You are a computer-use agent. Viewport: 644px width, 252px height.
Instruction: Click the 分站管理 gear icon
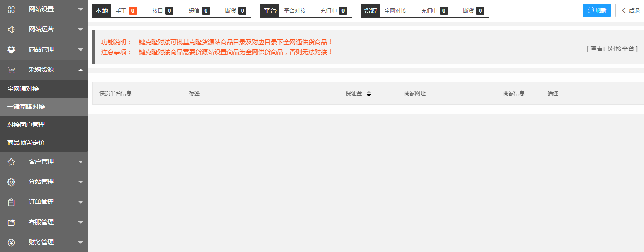click(x=11, y=182)
